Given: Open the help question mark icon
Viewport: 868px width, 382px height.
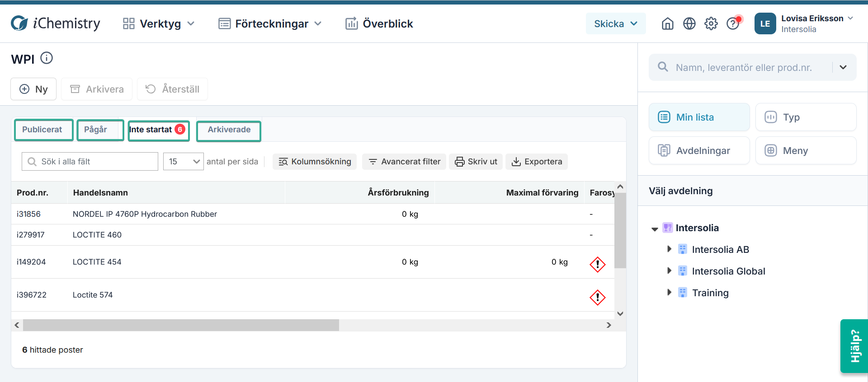Looking at the screenshot, I should [x=733, y=23].
